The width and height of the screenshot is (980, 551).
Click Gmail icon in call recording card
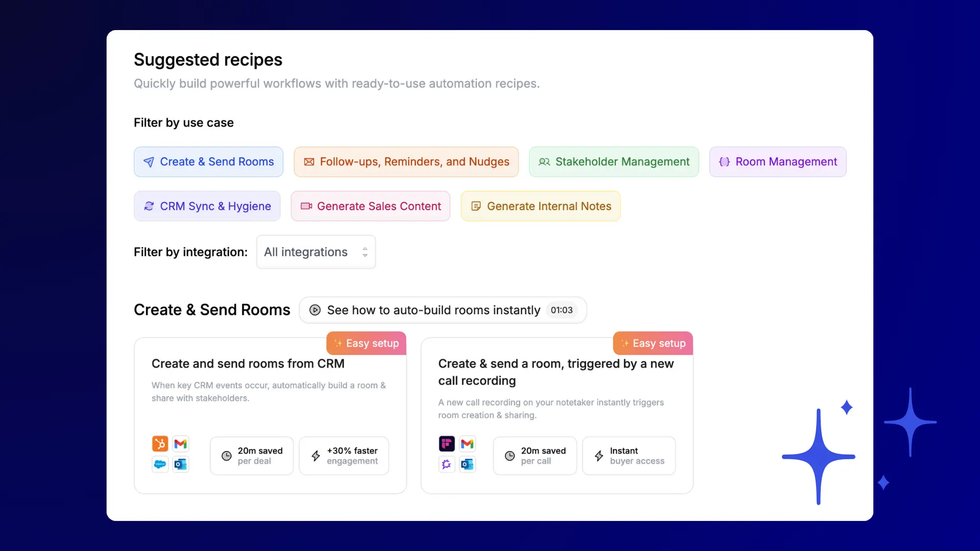coord(468,444)
